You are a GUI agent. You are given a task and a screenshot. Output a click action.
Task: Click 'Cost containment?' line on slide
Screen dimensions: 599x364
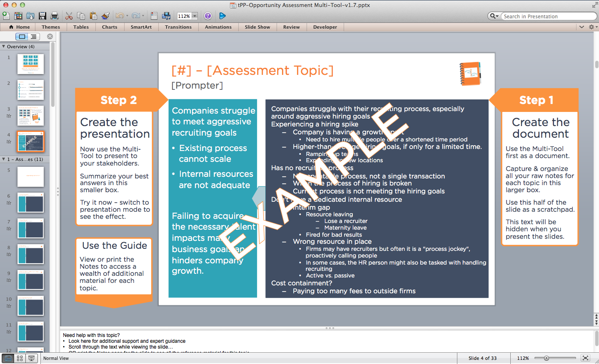point(302,283)
